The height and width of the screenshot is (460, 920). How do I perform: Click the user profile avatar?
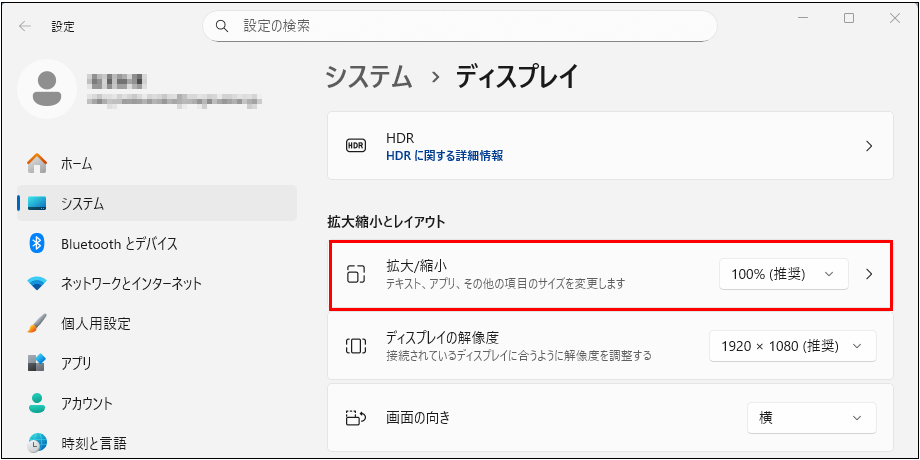(46, 88)
